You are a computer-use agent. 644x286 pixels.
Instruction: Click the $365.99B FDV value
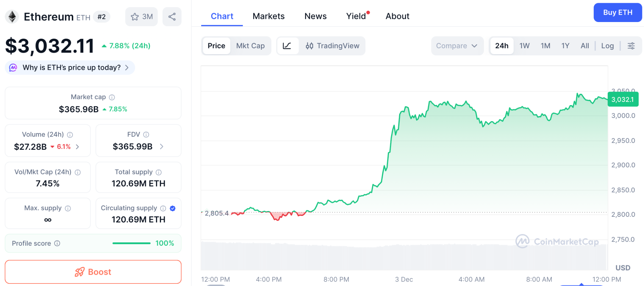pyautogui.click(x=133, y=147)
